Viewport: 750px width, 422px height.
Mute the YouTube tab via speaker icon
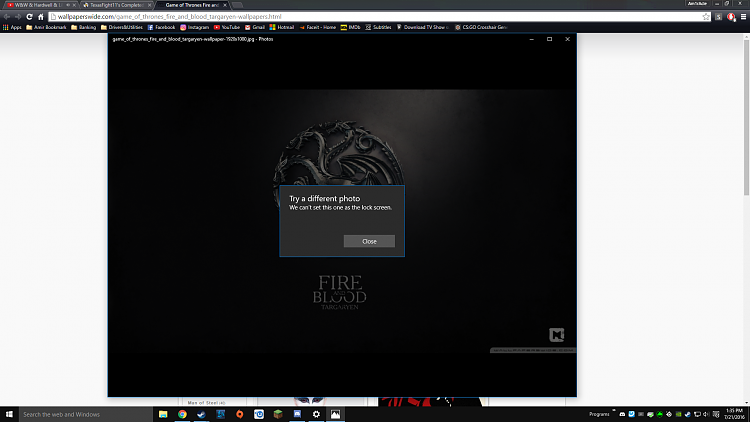pos(68,5)
